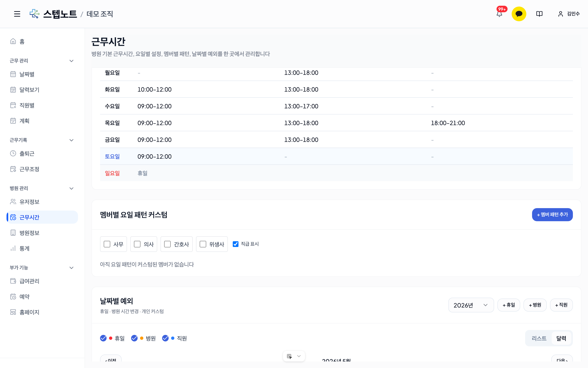Image resolution: width=588 pixels, height=368 pixels.
Task: Click the 병원정보 building icon
Action: 13,233
